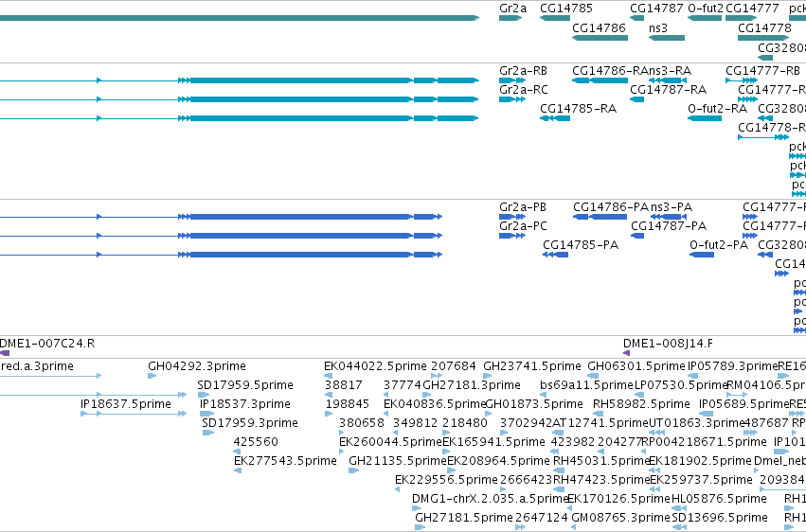Select EST EK277543.5prime
The width and height of the screenshot is (806, 532).
point(285,461)
